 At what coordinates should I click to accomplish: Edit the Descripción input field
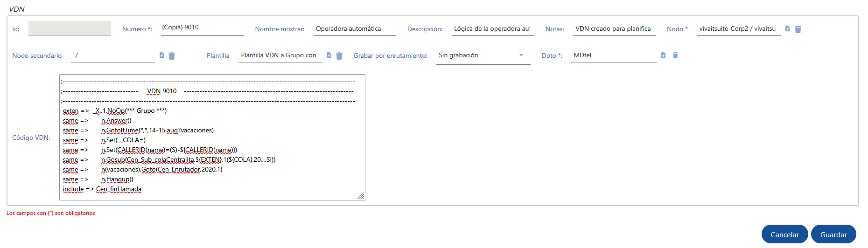[493, 29]
